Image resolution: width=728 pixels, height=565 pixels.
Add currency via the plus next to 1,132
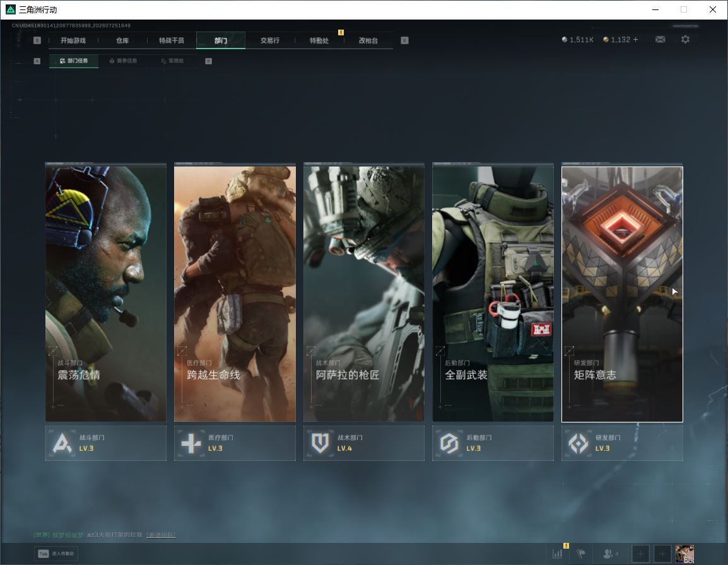pos(636,40)
